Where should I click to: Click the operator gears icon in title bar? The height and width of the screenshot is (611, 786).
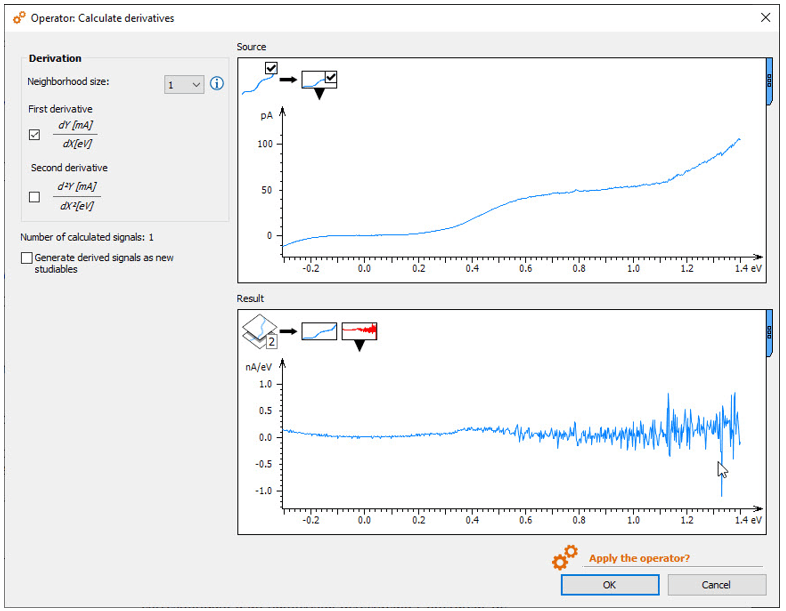pos(19,18)
